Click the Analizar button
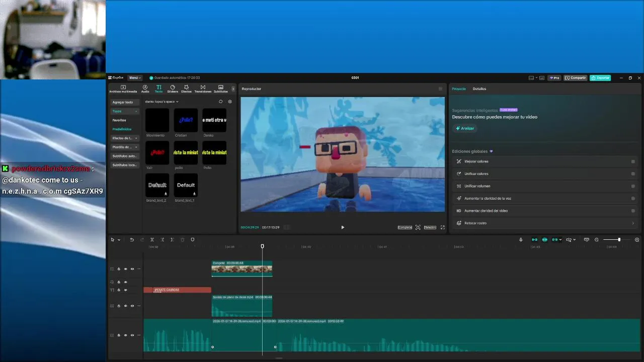The height and width of the screenshot is (362, 644). click(465, 128)
